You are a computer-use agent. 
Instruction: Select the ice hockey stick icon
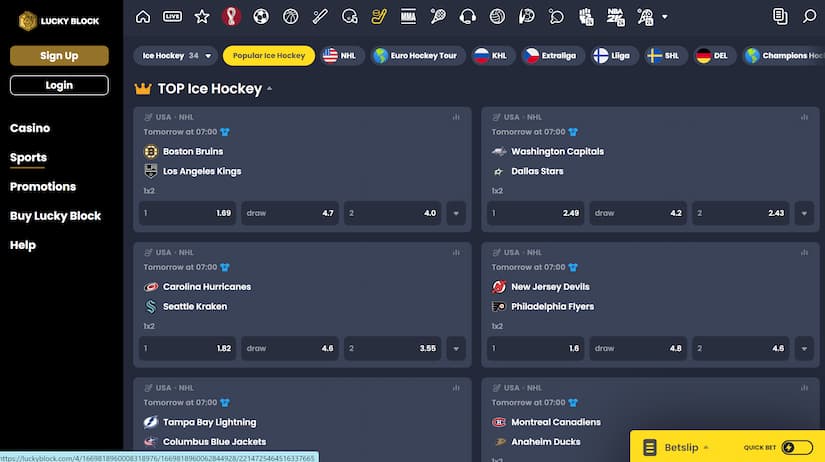tap(379, 17)
